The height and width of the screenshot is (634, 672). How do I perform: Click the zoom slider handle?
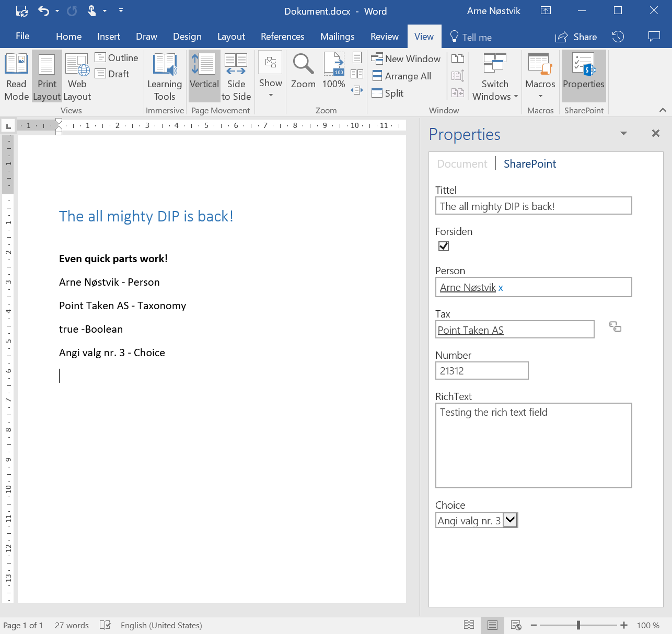pos(578,625)
